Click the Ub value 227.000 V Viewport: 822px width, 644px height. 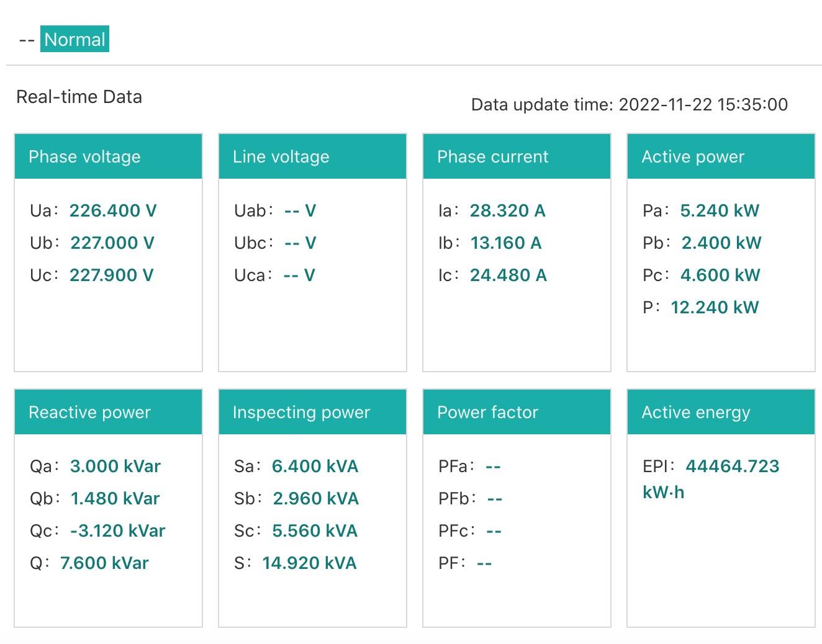point(112,243)
